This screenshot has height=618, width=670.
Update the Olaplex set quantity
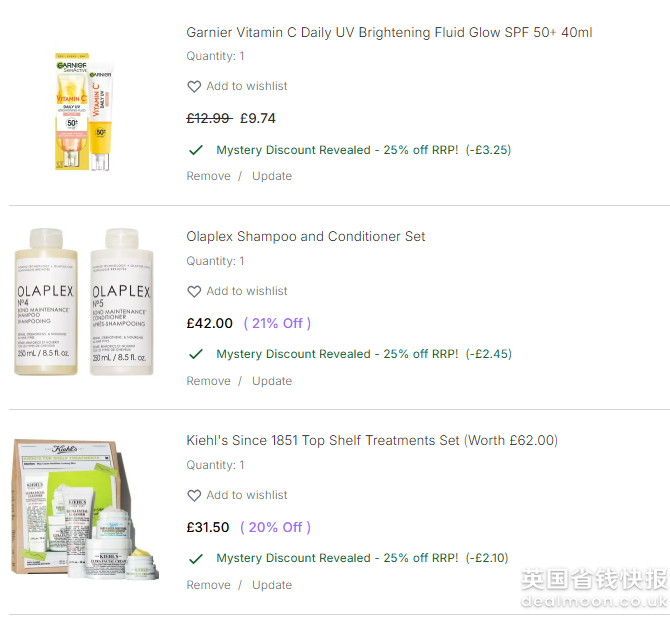[x=272, y=381]
